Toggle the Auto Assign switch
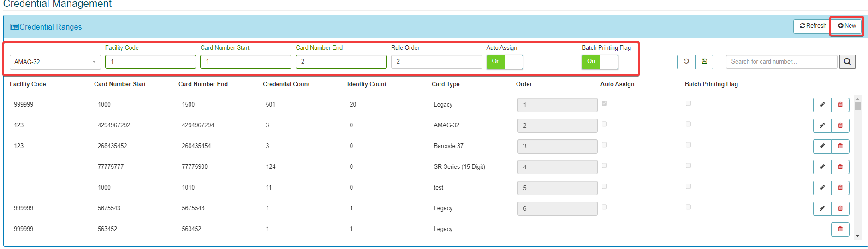Viewport: 868px width, 249px height. click(x=505, y=62)
